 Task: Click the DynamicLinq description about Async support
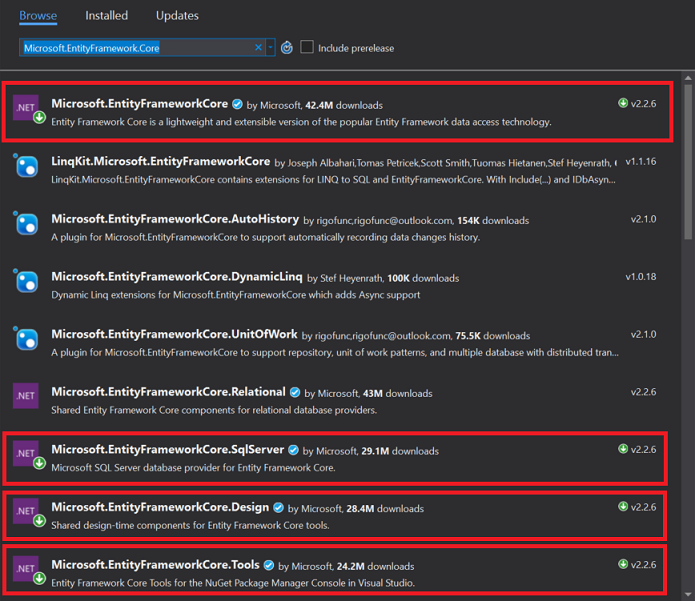236,295
